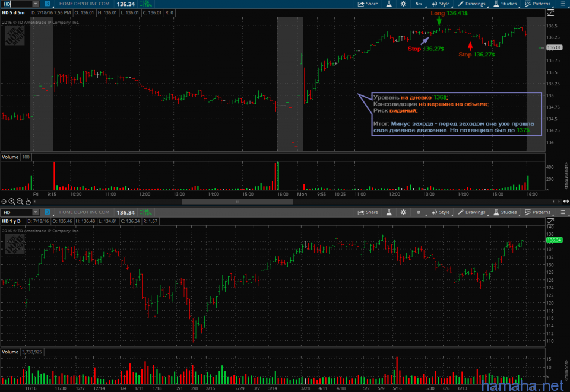Click the HD 5 d 5m chart label

pos(14,12)
